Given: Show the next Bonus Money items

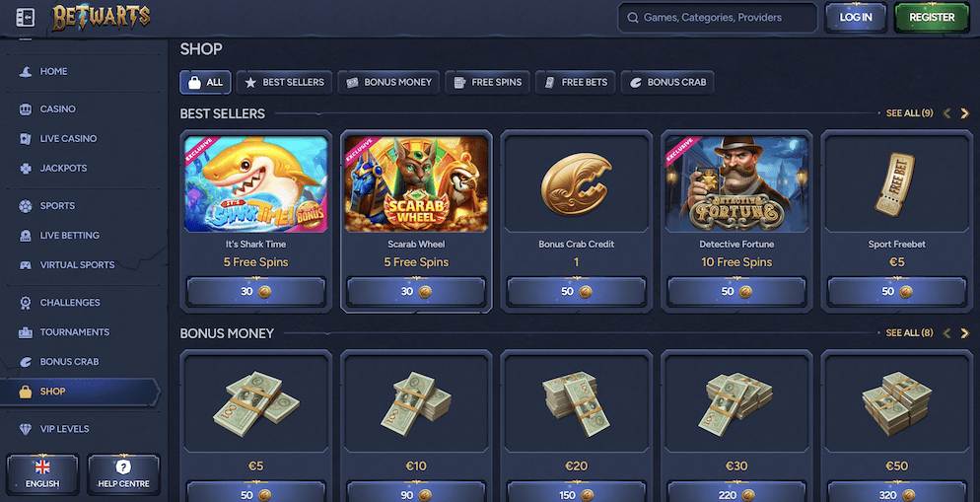Looking at the screenshot, I should click(964, 333).
